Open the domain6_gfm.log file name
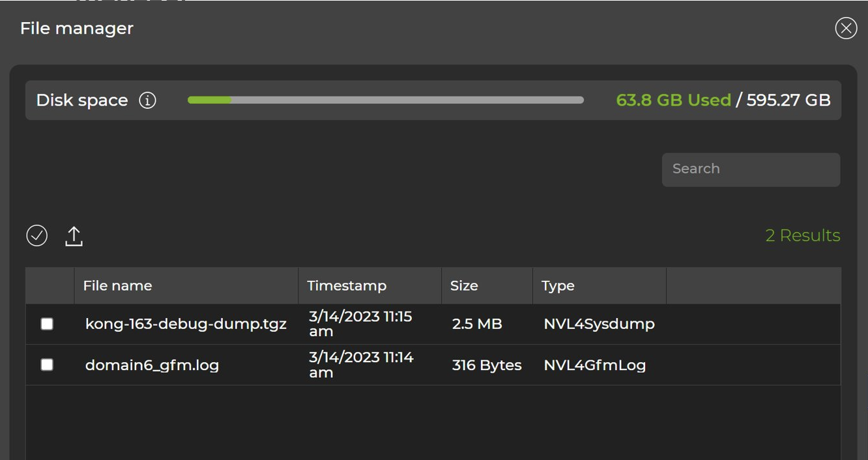868x460 pixels. 152,365
